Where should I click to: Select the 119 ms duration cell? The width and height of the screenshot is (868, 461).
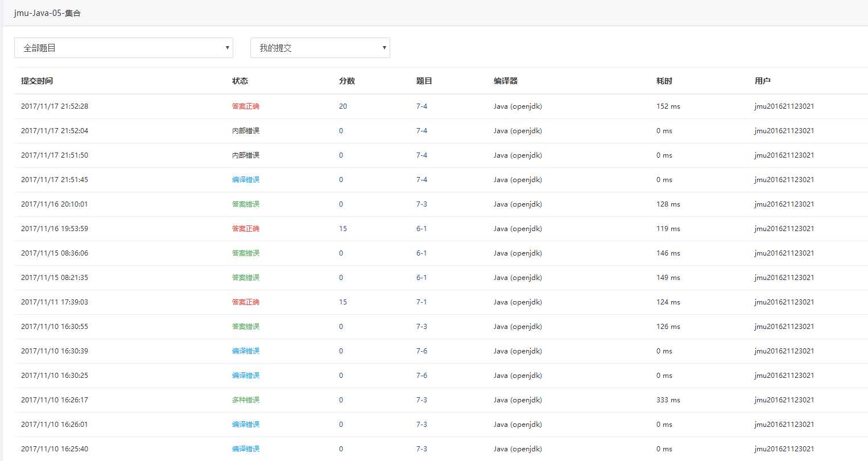point(668,229)
